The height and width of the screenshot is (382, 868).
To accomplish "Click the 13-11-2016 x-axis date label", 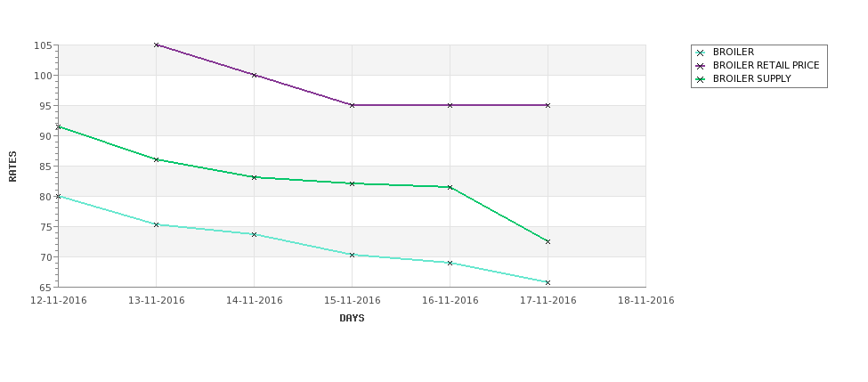I will coord(156,301).
